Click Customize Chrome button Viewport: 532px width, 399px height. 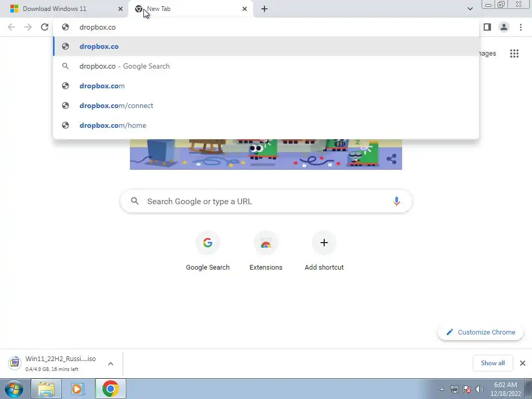point(481,332)
